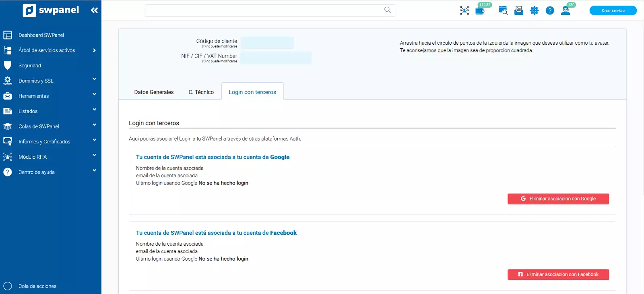The height and width of the screenshot is (294, 644).
Task: Switch to the C. Técnico tab
Action: point(201,92)
